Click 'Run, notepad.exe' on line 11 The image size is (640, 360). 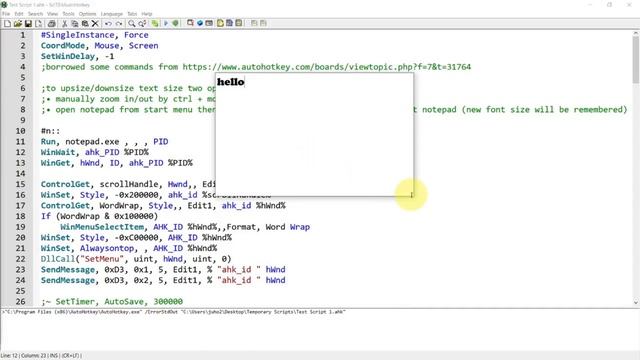[x=80, y=142]
